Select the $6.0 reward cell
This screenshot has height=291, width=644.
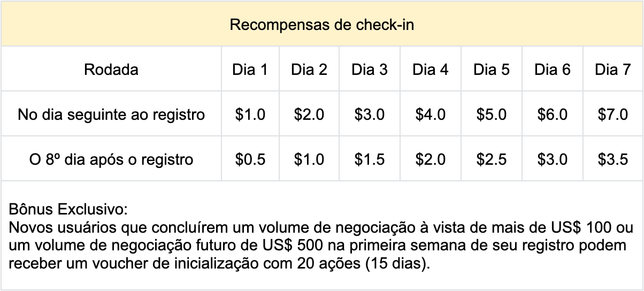(553, 114)
